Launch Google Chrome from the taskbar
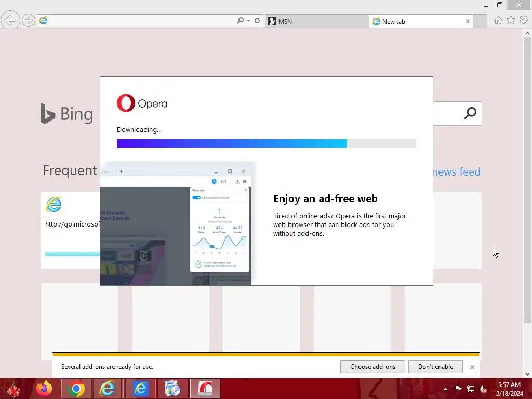 coord(76,389)
